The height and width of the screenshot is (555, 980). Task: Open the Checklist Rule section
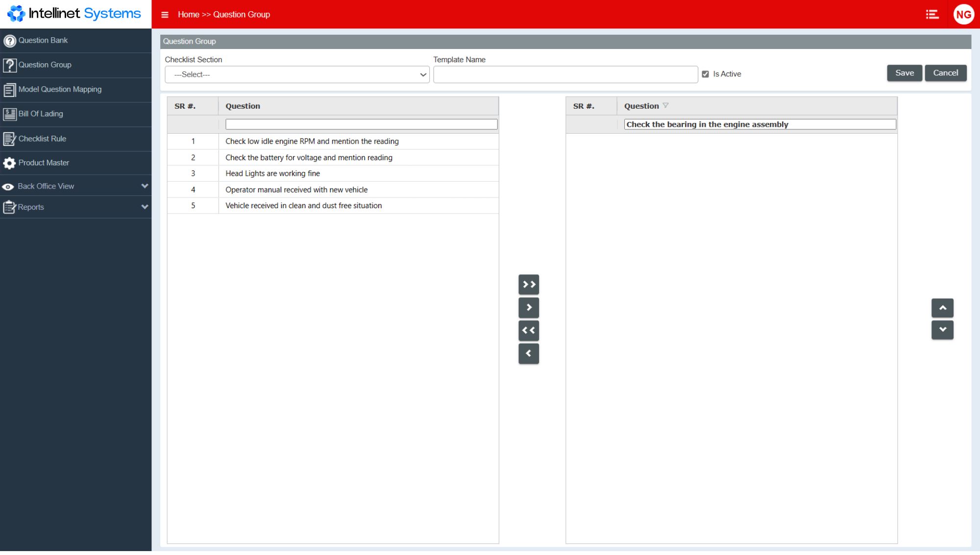tap(10, 139)
